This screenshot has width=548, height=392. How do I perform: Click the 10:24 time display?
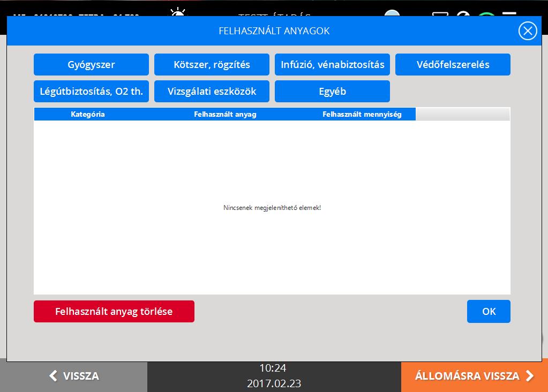tap(273, 368)
